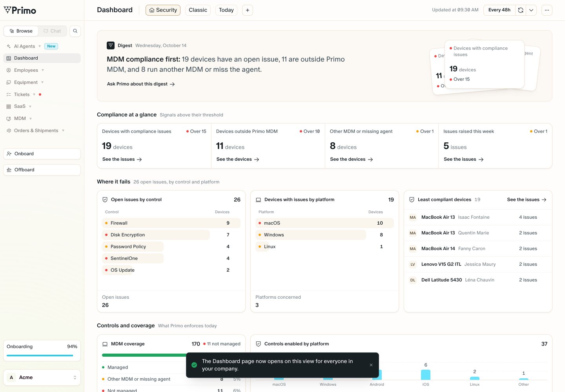Screen dimensions: 565x392
Task: Add a new dashboard view with plus
Action: 248,10
